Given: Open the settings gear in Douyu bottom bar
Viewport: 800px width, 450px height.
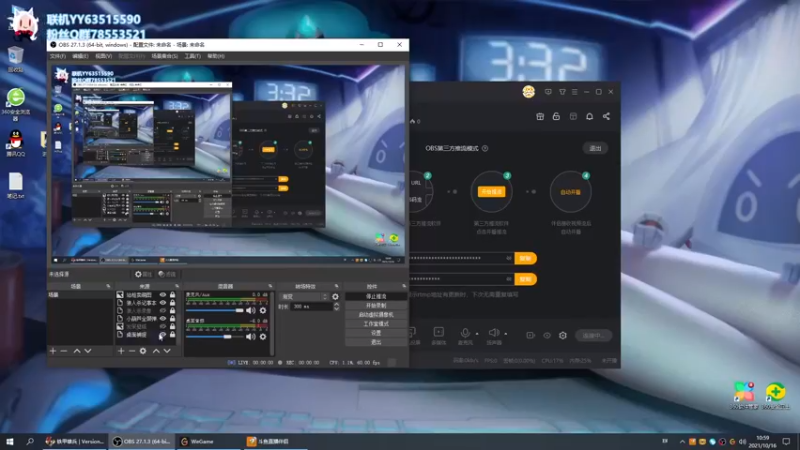Looking at the screenshot, I should click(x=563, y=336).
